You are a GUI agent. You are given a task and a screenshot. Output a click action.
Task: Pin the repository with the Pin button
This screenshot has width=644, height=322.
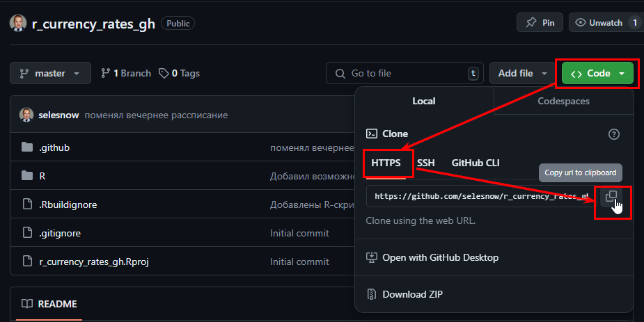click(x=540, y=22)
